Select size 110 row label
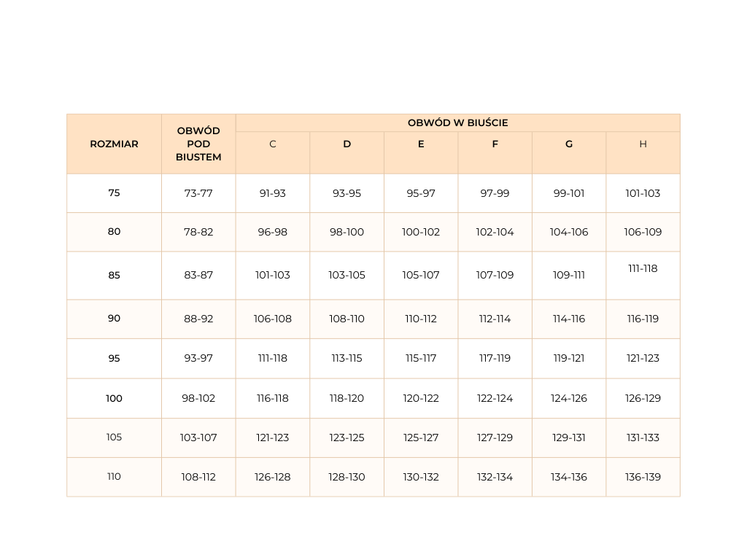Image resolution: width=747 pixels, height=560 pixels. 114,476
